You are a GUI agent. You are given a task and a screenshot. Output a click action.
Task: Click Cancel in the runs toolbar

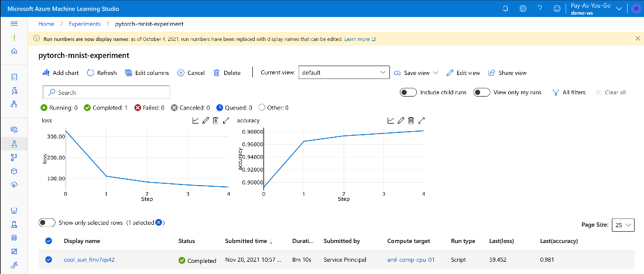[191, 73]
